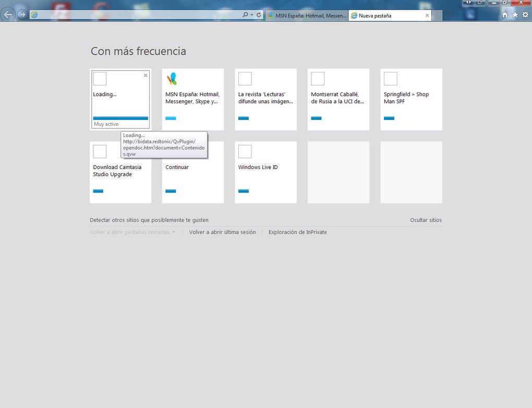Start Exploración de InPrivate
The height and width of the screenshot is (408, 532).
297,232
